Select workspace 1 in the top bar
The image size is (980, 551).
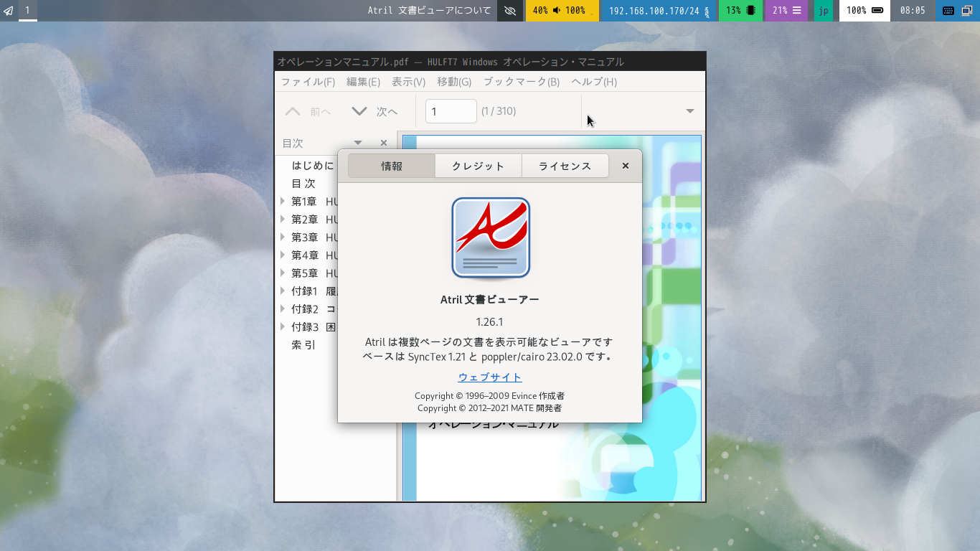pos(27,10)
